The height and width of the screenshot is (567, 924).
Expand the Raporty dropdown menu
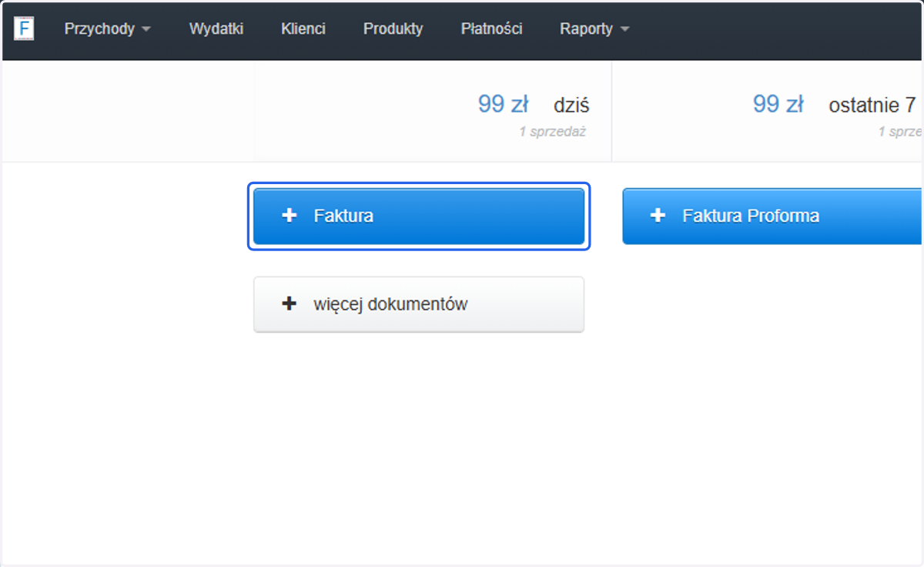pos(594,29)
